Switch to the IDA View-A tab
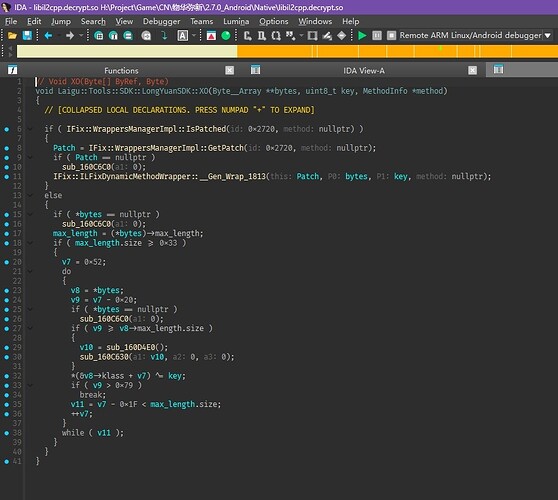This screenshot has width=558, height=500. [x=364, y=70]
